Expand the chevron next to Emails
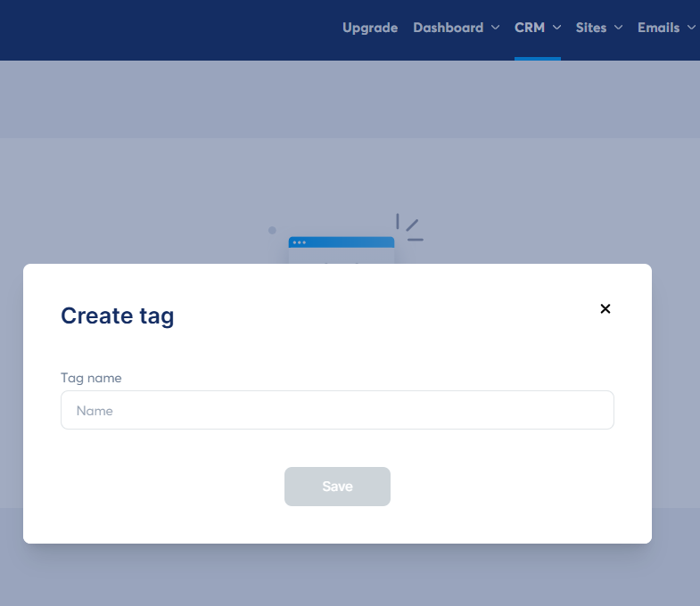This screenshot has height=606, width=700. point(691,28)
